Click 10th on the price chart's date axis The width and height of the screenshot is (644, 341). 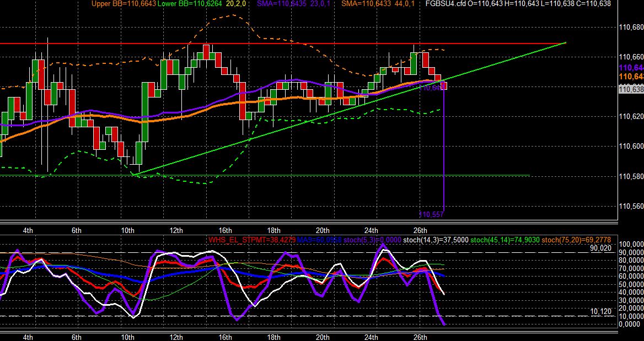(x=128, y=230)
